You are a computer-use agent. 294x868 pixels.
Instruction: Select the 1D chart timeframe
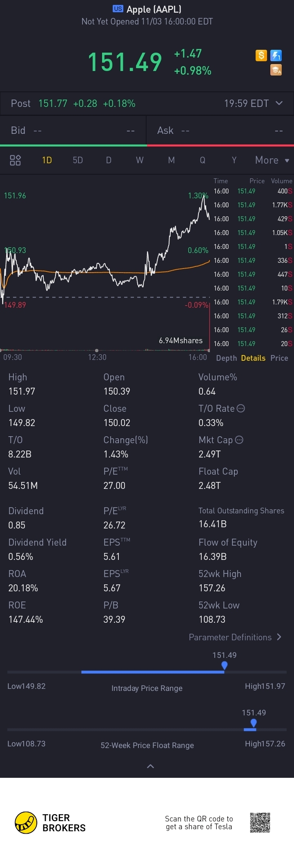click(x=47, y=160)
